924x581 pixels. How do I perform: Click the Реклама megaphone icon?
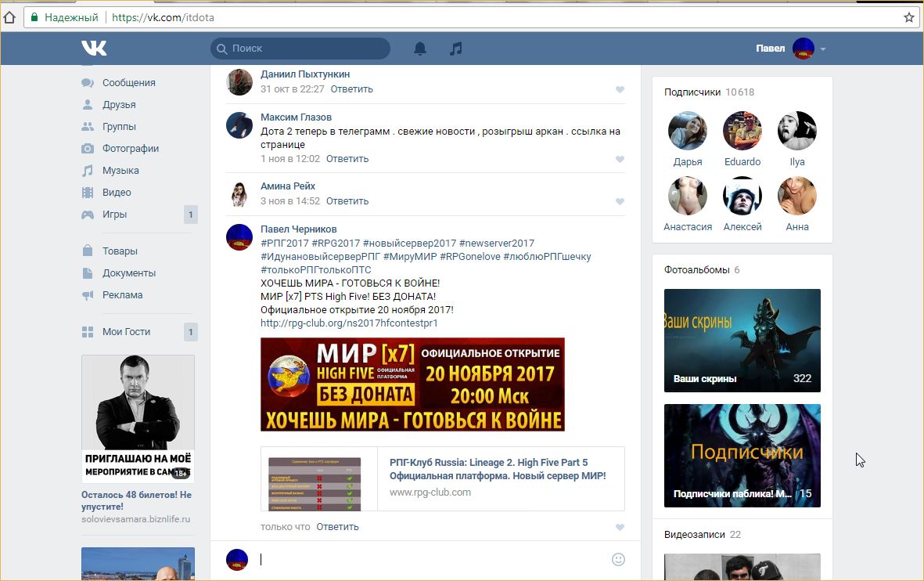(x=88, y=295)
